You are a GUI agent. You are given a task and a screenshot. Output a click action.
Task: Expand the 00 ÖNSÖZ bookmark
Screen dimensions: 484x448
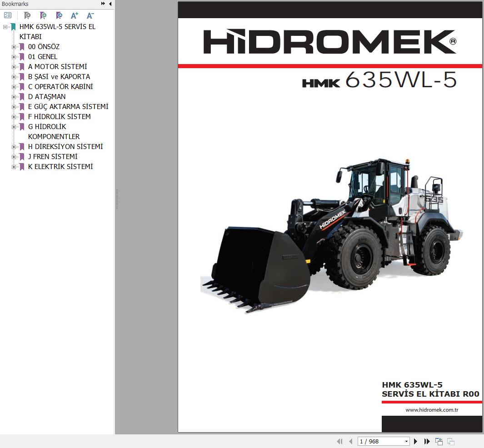coord(14,47)
